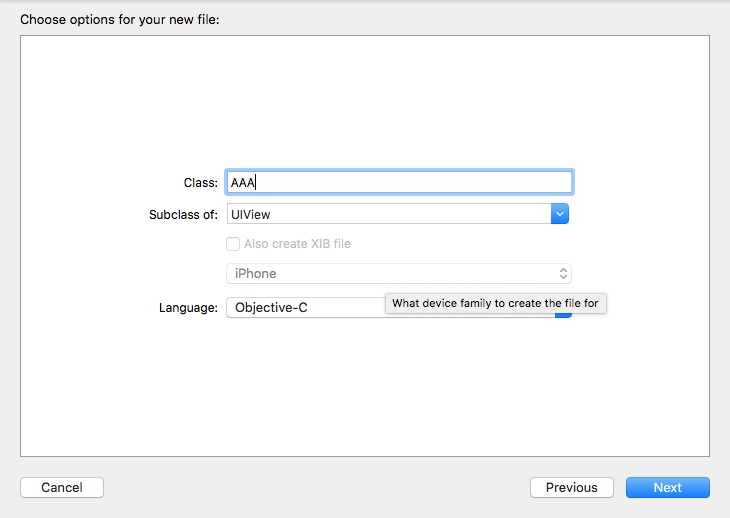Screen dimensions: 730x518
Task: Click the AAA text in Class field
Action: (x=243, y=182)
